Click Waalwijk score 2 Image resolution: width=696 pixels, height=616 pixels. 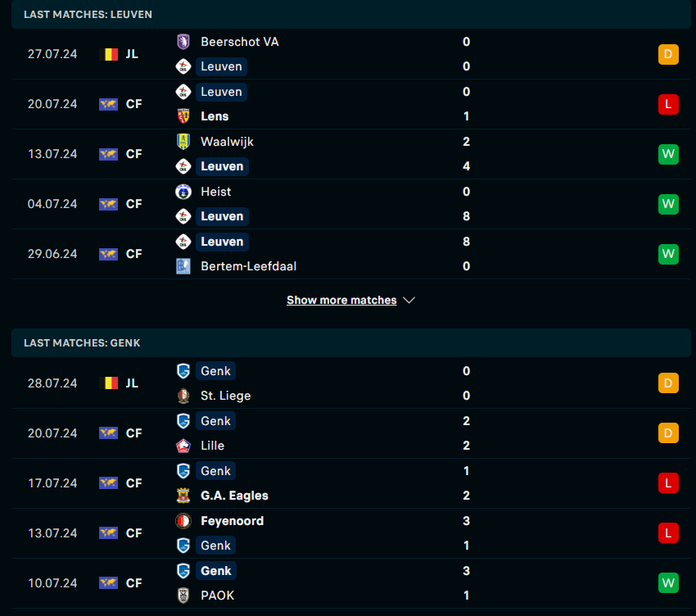[466, 142]
